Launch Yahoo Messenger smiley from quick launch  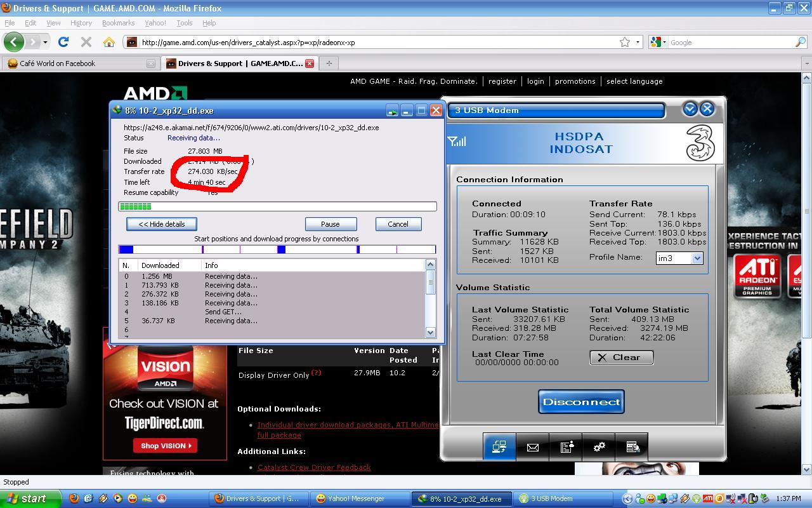tap(132, 498)
